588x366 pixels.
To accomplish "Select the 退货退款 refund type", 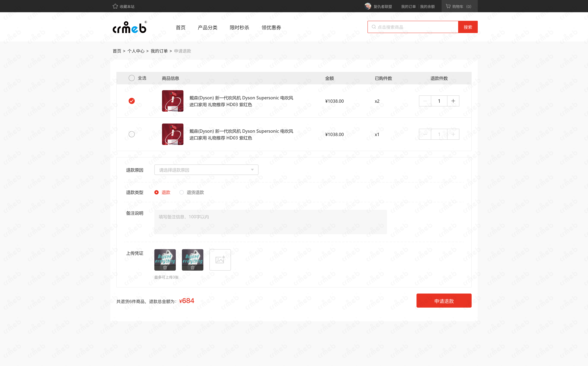I will (x=182, y=192).
